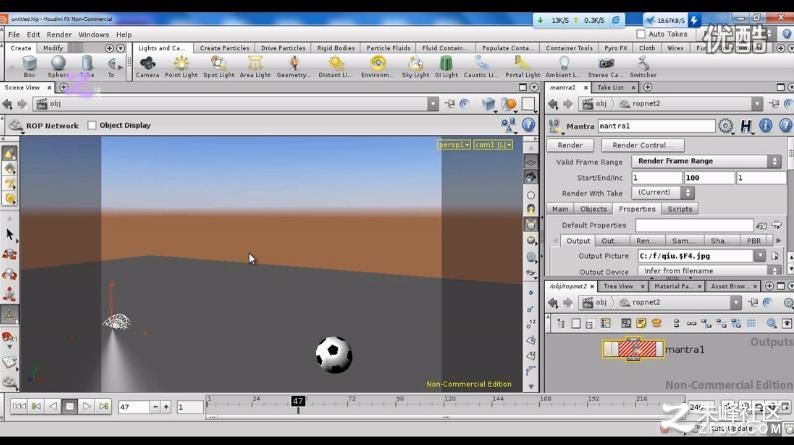794x445 pixels.
Task: Enable Auto Takes checkbox
Action: point(641,34)
